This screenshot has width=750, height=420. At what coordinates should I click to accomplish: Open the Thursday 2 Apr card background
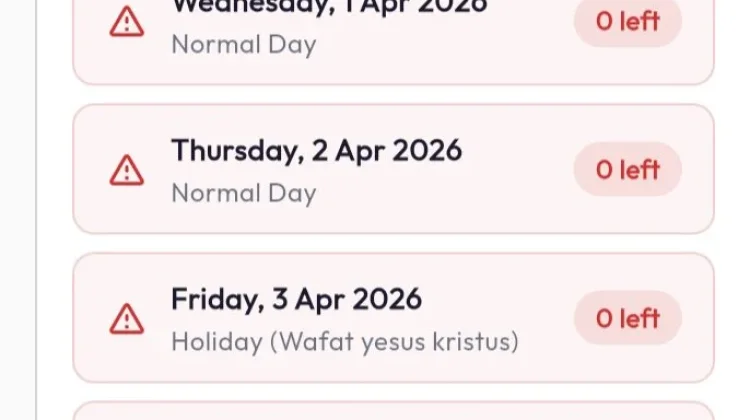393,169
